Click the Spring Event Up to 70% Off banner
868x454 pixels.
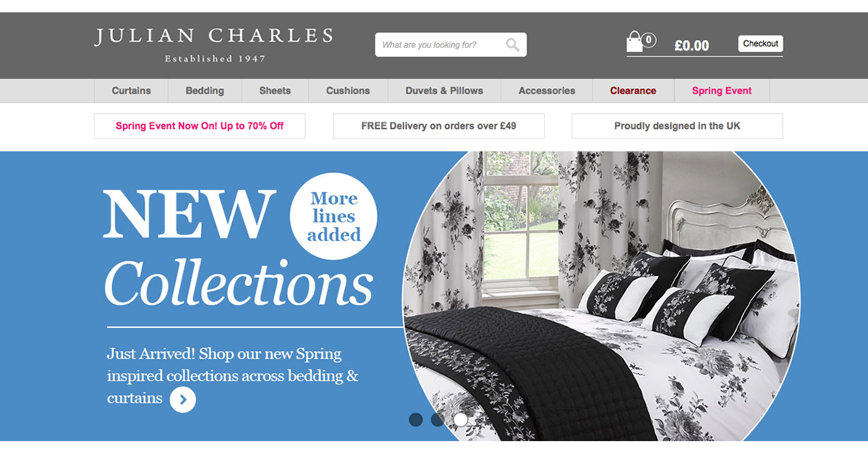pyautogui.click(x=200, y=126)
